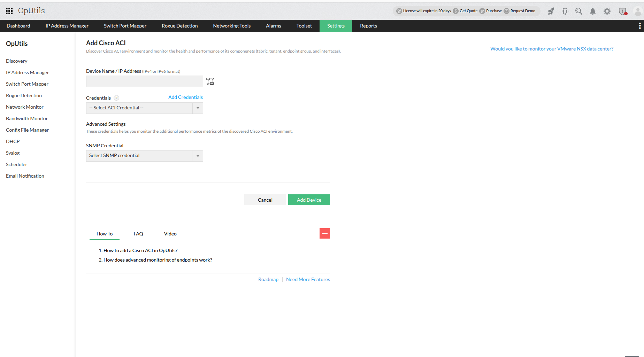Open DHCP in the sidebar
Image resolution: width=644 pixels, height=357 pixels.
pyautogui.click(x=13, y=141)
